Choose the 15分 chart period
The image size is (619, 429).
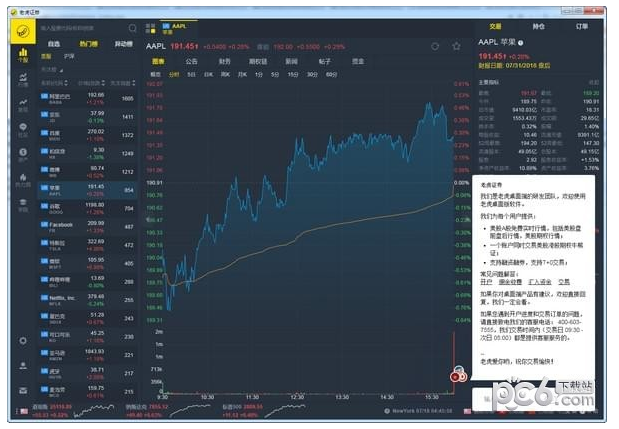point(293,74)
